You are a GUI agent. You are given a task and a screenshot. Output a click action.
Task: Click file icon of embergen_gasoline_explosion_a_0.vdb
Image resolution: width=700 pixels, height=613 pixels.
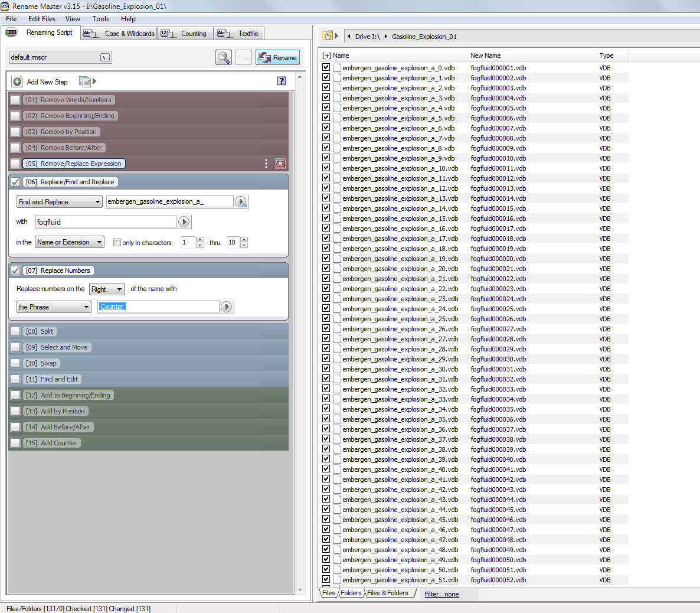pyautogui.click(x=337, y=68)
